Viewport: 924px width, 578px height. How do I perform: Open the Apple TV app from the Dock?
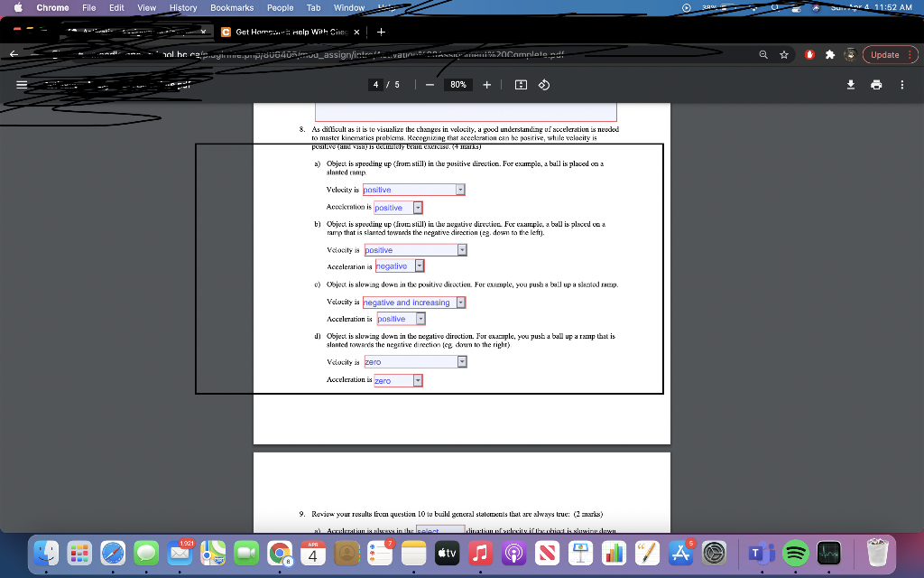[448, 554]
